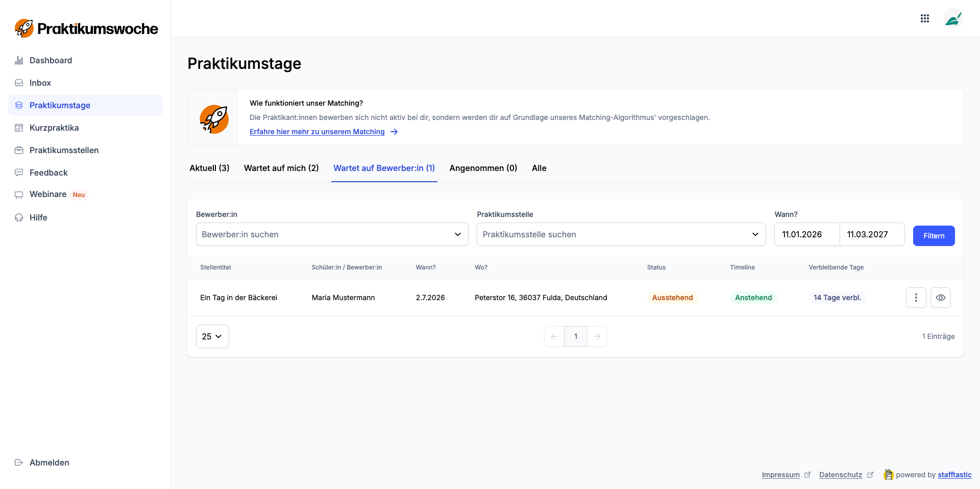Select the Angenommen (0) tab

(x=483, y=168)
